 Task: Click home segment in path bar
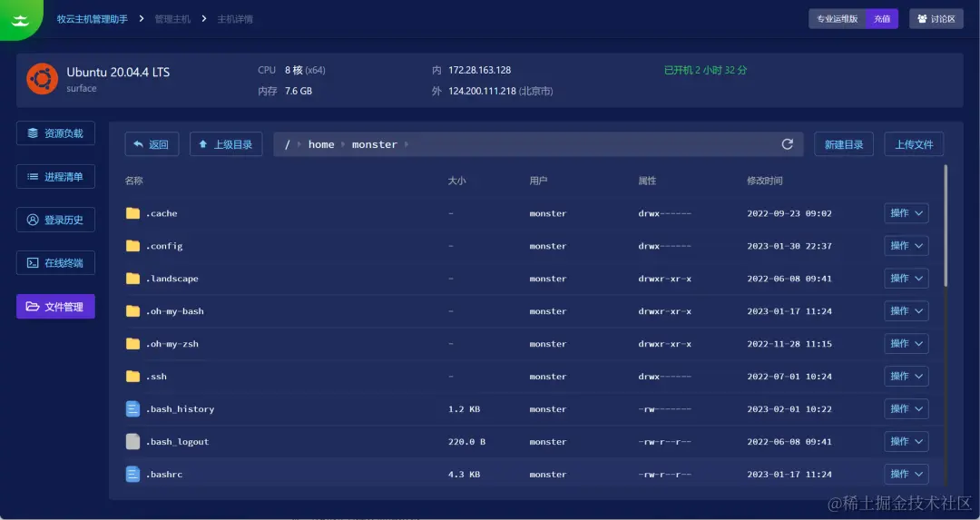(321, 144)
